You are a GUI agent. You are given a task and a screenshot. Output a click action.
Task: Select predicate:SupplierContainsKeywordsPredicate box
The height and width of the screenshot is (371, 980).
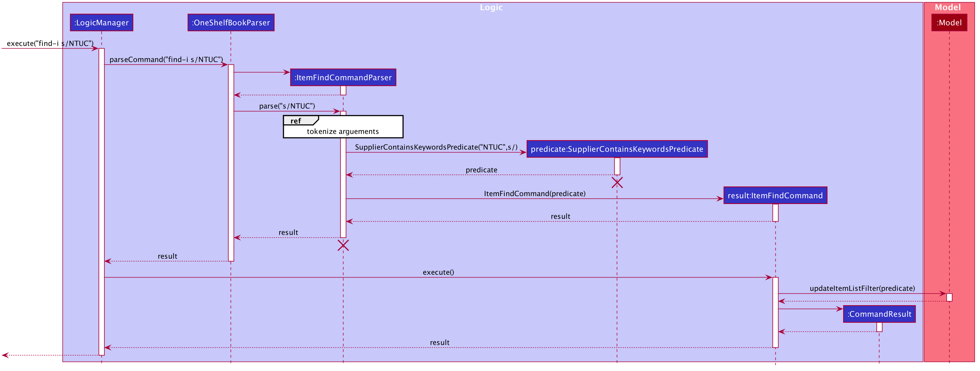[x=617, y=149]
